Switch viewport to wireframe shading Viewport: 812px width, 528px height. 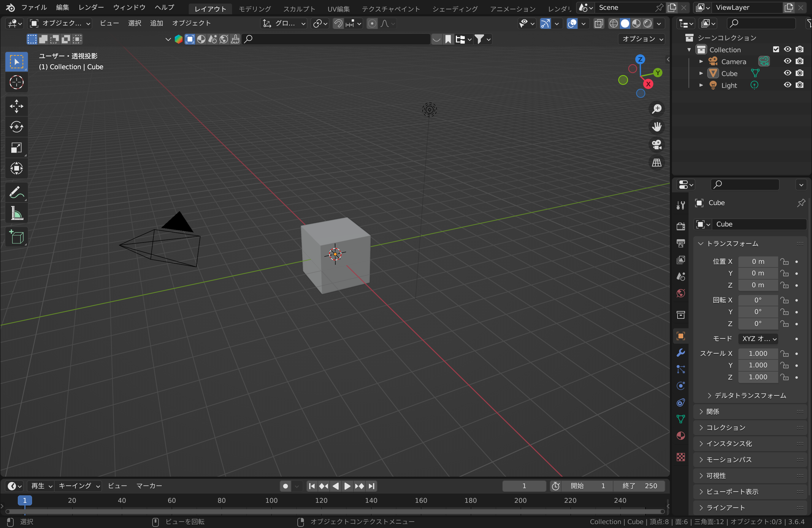click(614, 23)
